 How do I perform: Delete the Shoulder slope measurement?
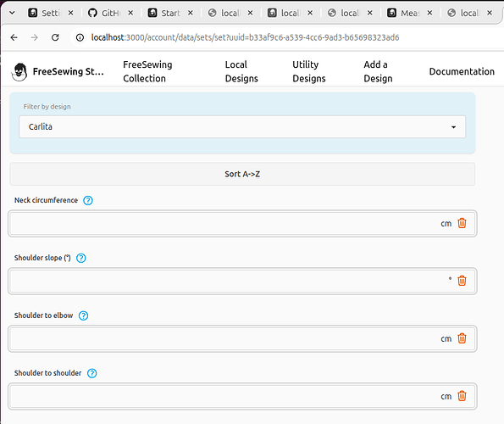(x=462, y=281)
